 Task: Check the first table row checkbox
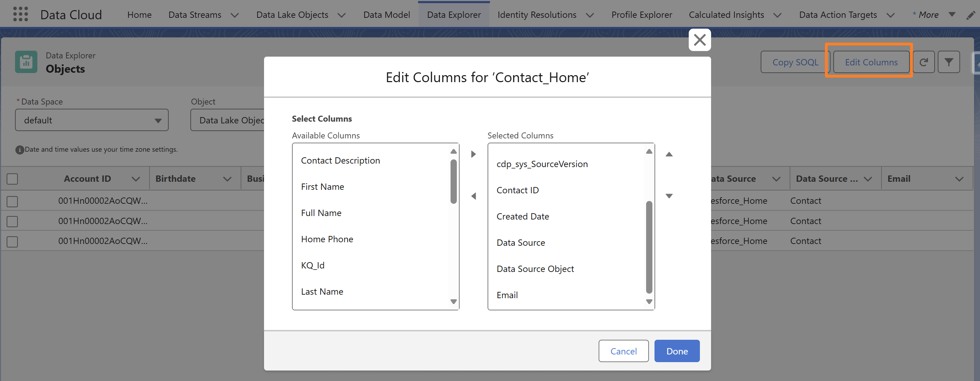(x=12, y=201)
